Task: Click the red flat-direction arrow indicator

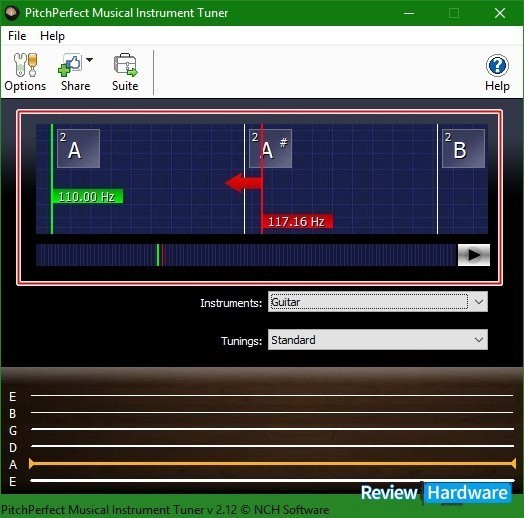Action: pyautogui.click(x=244, y=183)
